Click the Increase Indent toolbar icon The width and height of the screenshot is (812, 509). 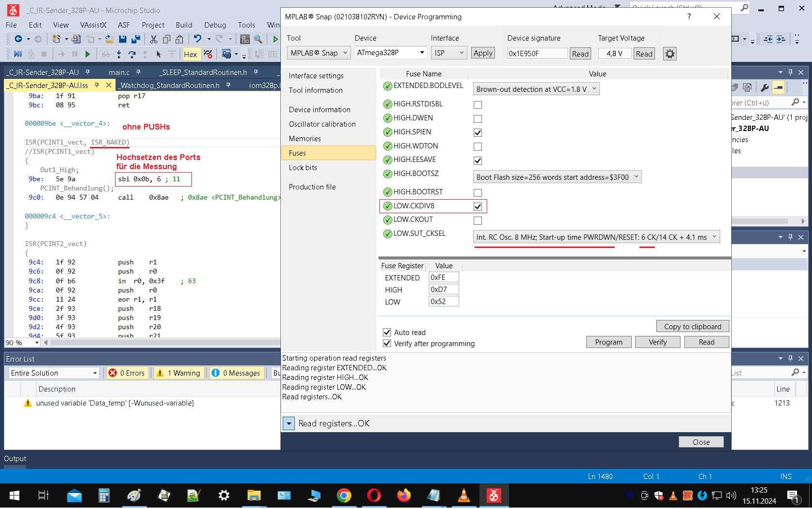(781, 39)
